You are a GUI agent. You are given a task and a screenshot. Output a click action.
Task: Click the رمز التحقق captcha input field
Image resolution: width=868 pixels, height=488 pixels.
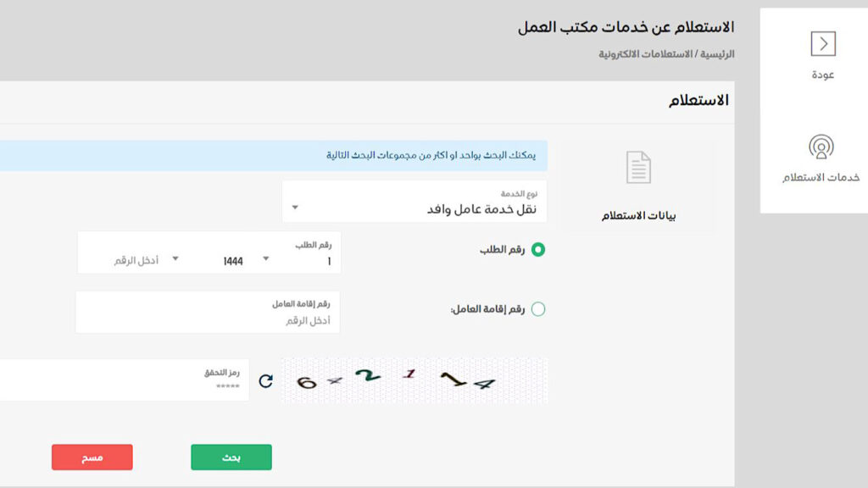124,380
